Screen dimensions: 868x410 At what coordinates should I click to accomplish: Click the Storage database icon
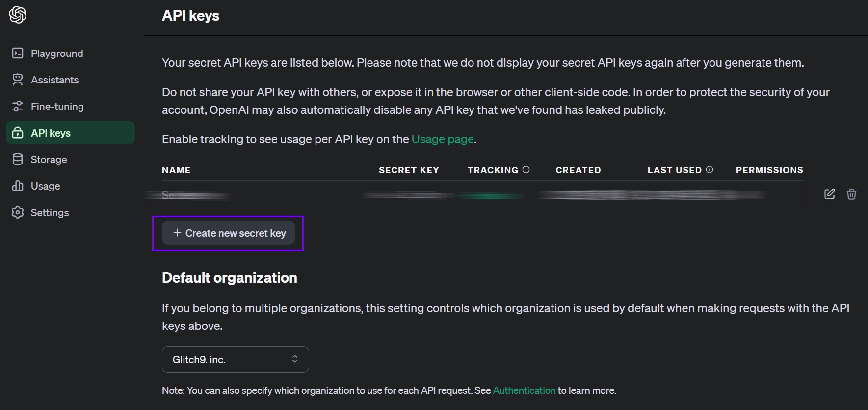[x=18, y=159]
